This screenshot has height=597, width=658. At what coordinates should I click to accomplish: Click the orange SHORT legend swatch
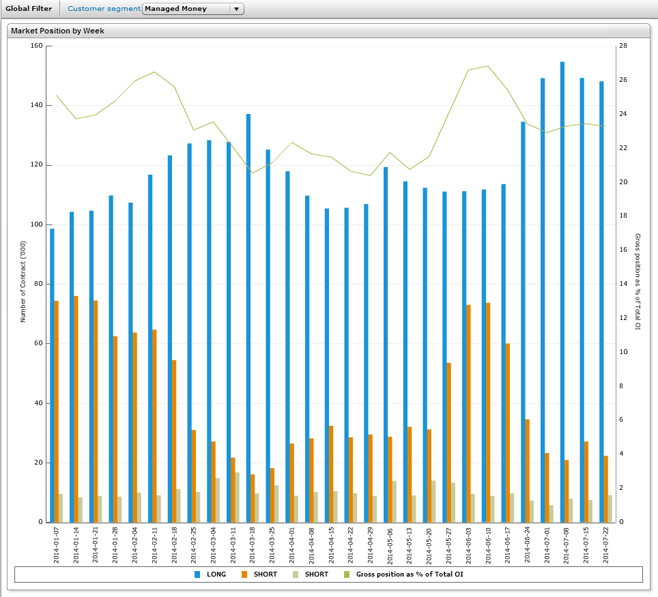click(x=245, y=575)
